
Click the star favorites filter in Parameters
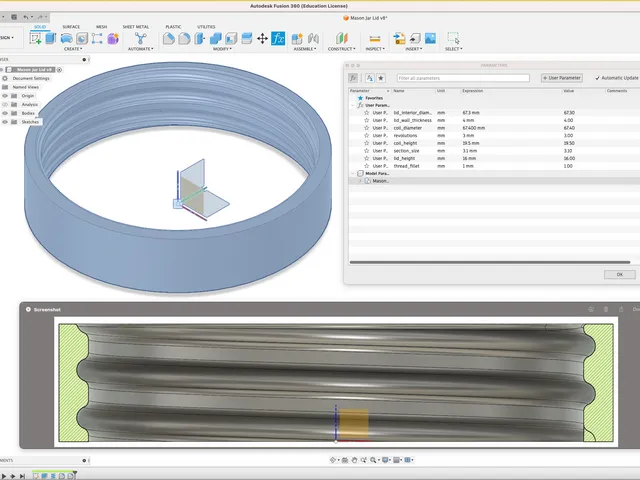[381, 78]
